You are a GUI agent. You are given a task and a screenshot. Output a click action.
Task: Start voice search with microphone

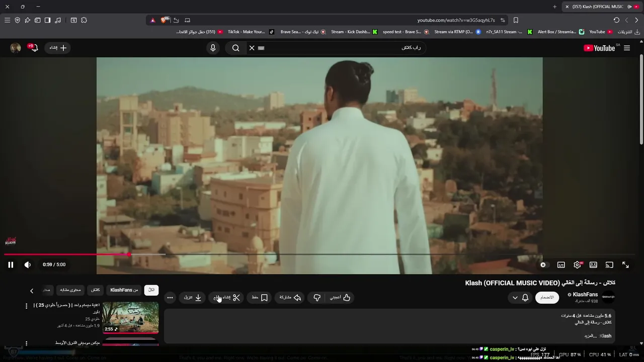(213, 48)
